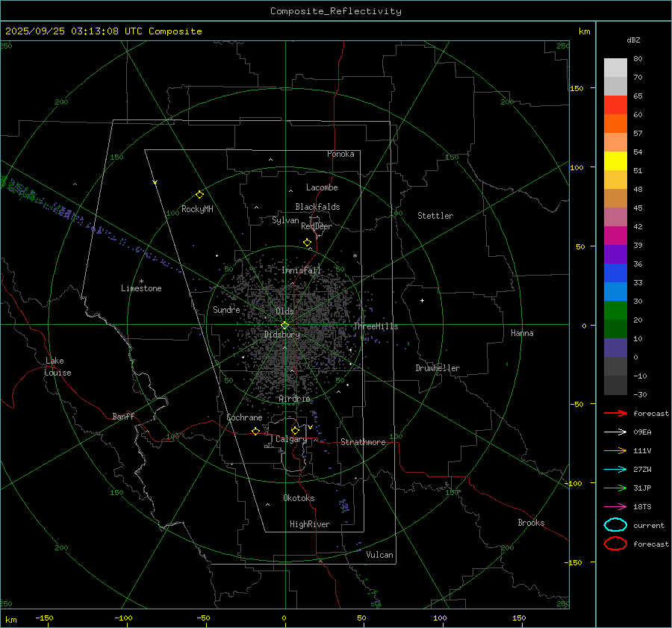This screenshot has width=672, height=628.
Task: Click the radar center diamond near Didsbury
Action: pos(284,325)
